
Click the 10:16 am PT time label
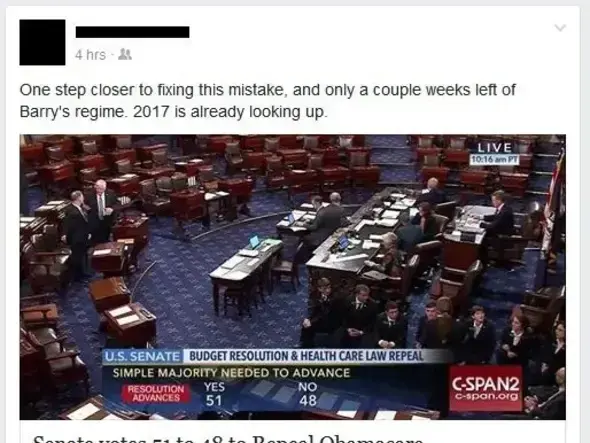pyautogui.click(x=494, y=160)
